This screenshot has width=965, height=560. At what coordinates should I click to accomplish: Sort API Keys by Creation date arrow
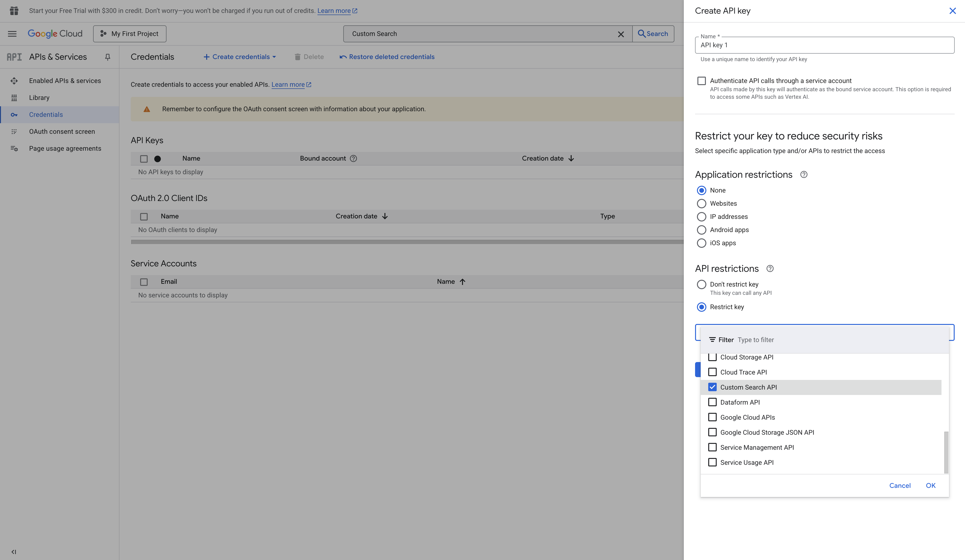pos(571,158)
